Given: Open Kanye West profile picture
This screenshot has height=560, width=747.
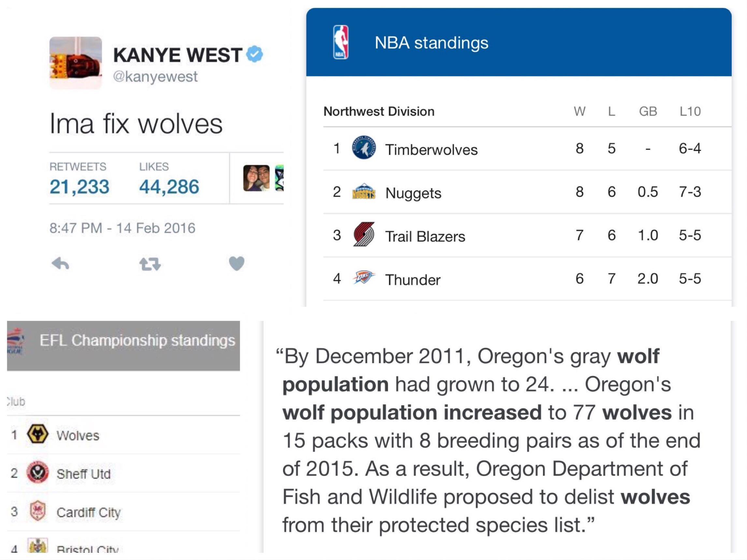Looking at the screenshot, I should [76, 63].
